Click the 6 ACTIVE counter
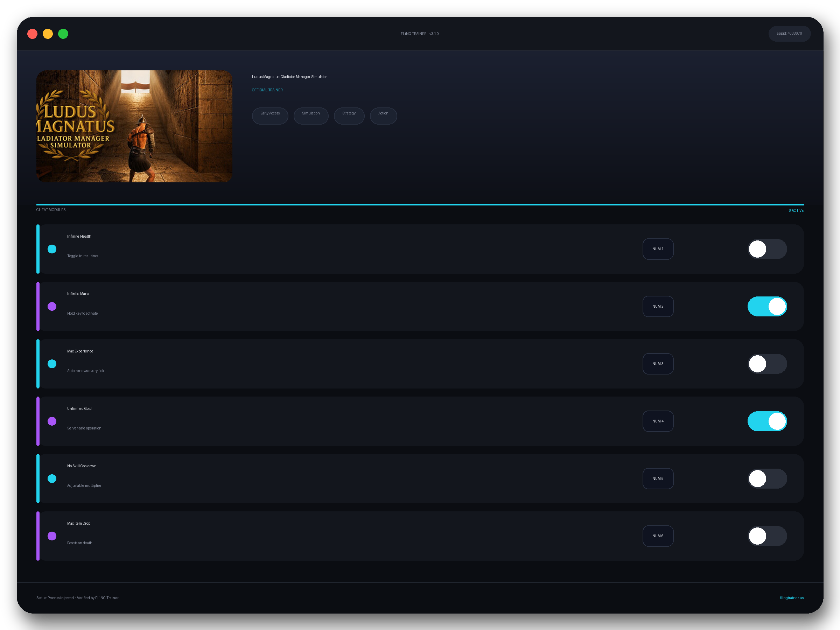The height and width of the screenshot is (630, 840). [x=796, y=210]
